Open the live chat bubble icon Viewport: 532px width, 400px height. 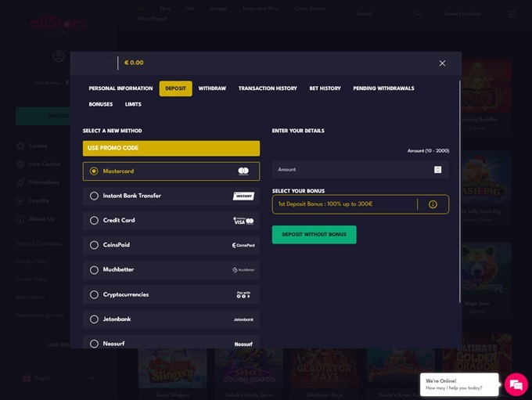(515, 384)
